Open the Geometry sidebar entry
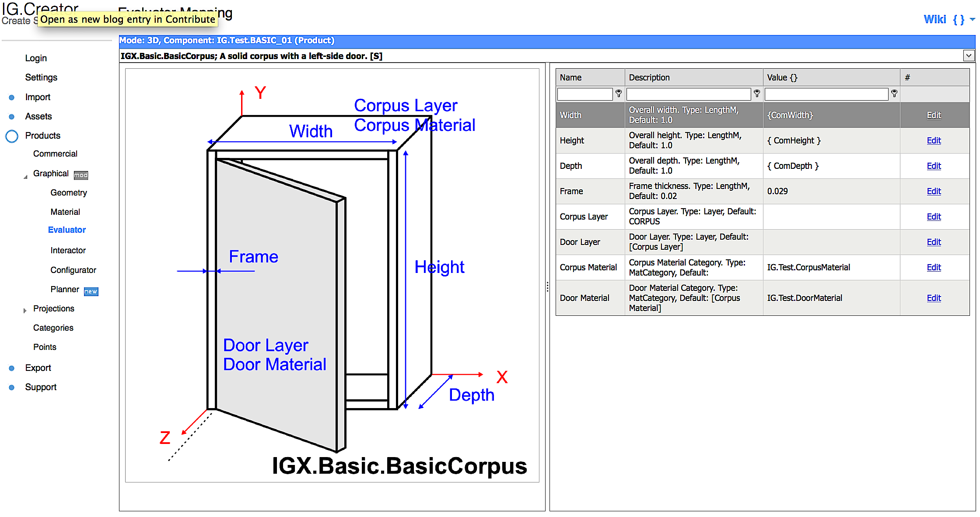Image resolution: width=980 pixels, height=517 pixels. [68, 193]
